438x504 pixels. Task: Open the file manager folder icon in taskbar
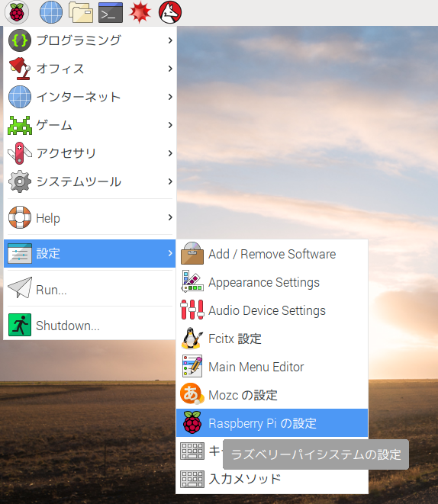pyautogui.click(x=81, y=12)
